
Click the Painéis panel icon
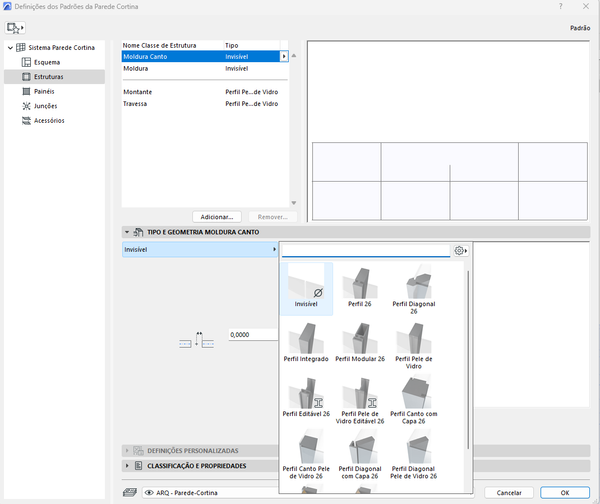pyautogui.click(x=26, y=91)
